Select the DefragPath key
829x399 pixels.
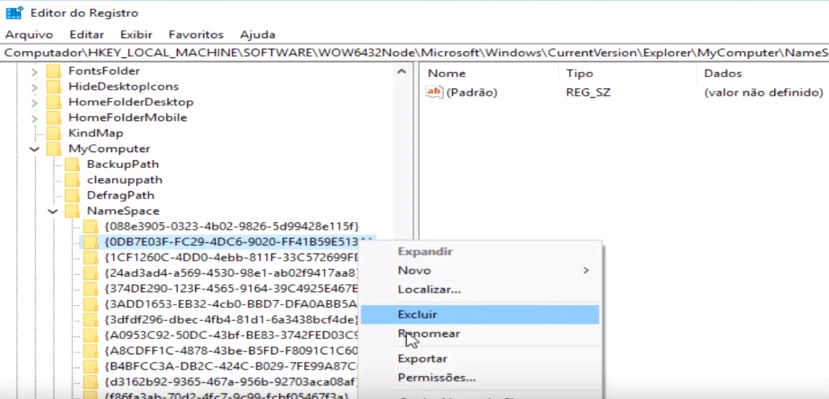coord(121,196)
